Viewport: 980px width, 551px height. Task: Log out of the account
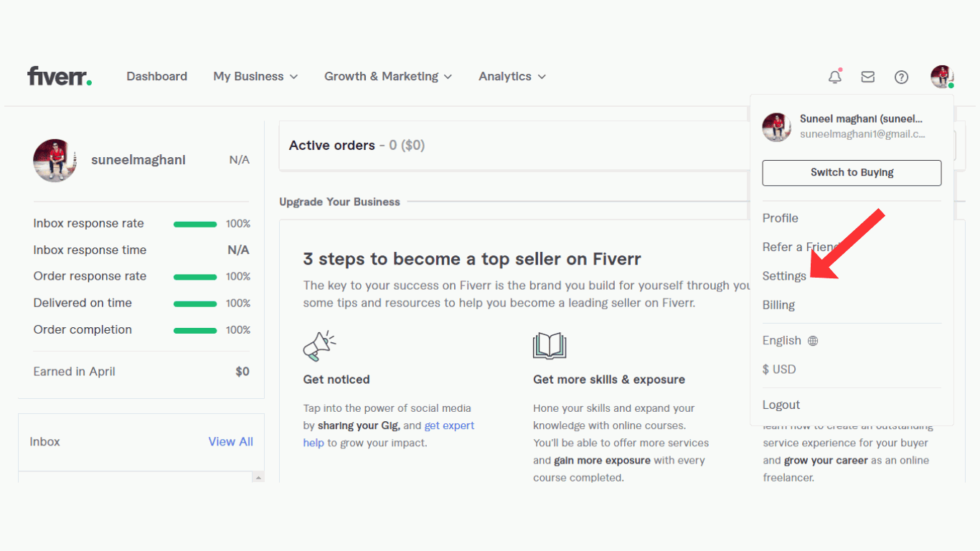point(781,405)
